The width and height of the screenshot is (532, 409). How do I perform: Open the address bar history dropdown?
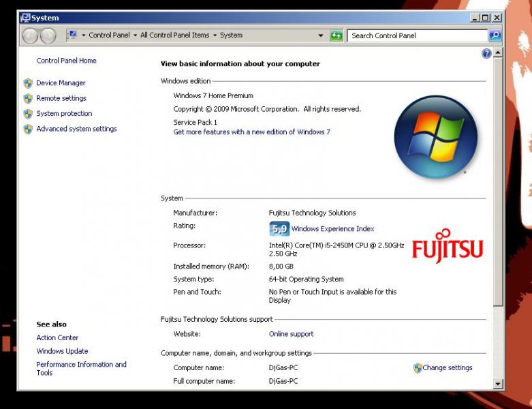click(320, 35)
